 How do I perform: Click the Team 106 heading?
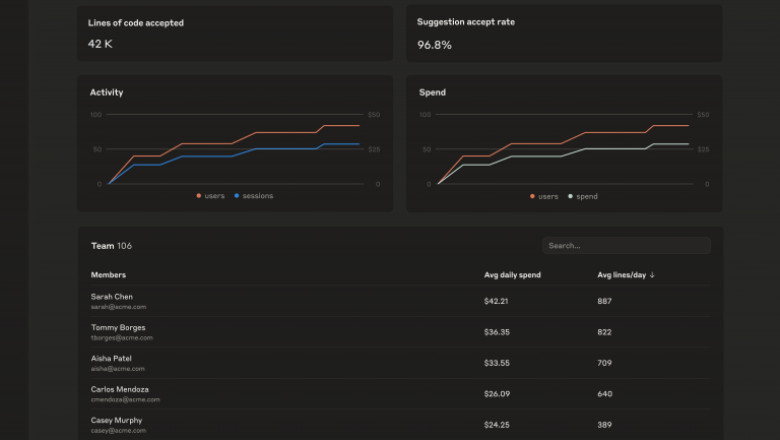tap(111, 246)
